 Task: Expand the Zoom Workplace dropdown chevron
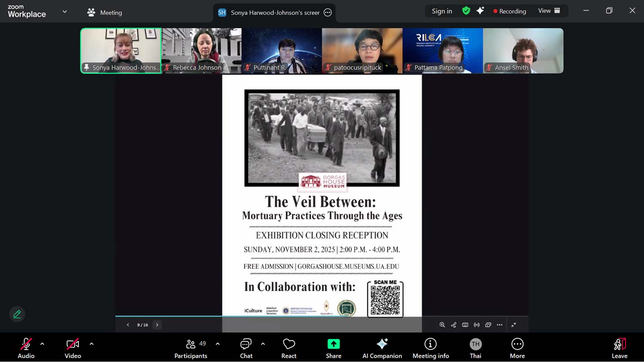pyautogui.click(x=65, y=12)
